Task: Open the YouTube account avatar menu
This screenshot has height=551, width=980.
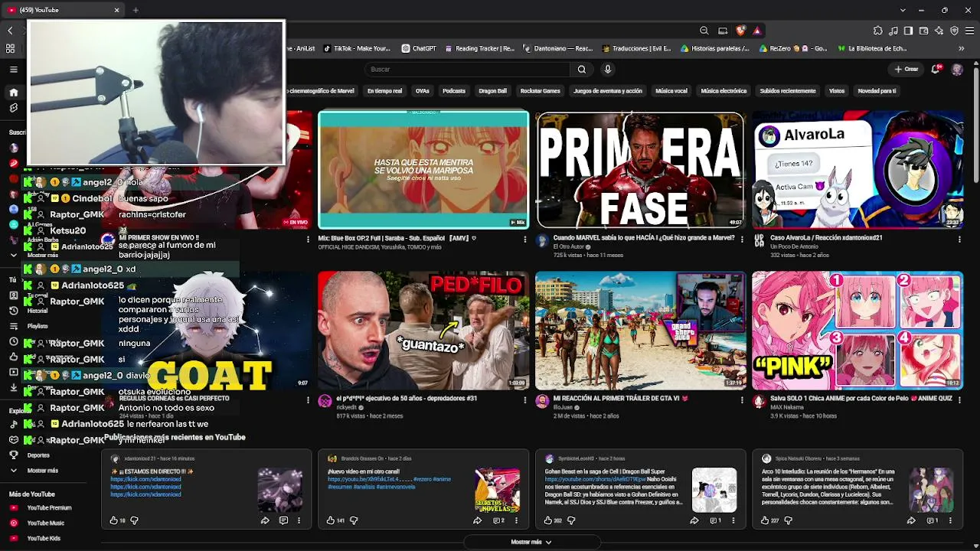Action: tap(957, 70)
